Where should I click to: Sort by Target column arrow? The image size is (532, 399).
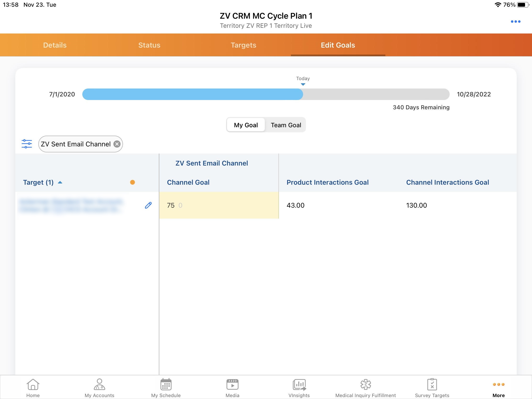(60, 183)
